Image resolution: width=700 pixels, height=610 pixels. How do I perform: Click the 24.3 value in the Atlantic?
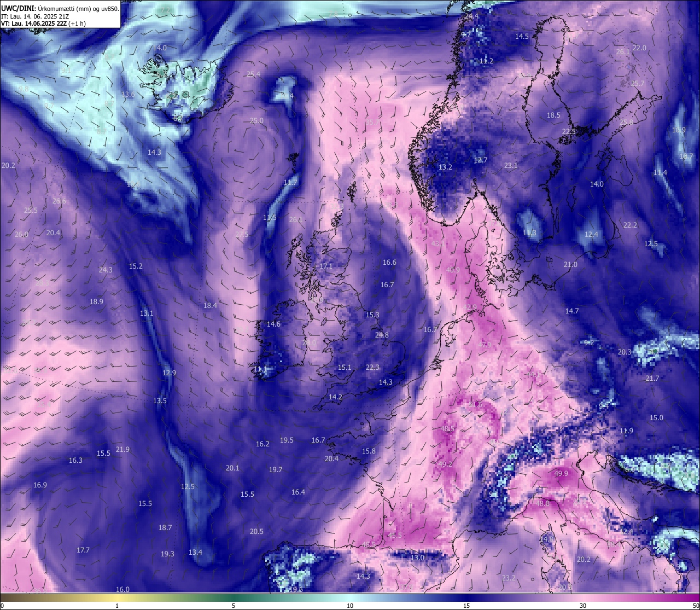tap(106, 270)
